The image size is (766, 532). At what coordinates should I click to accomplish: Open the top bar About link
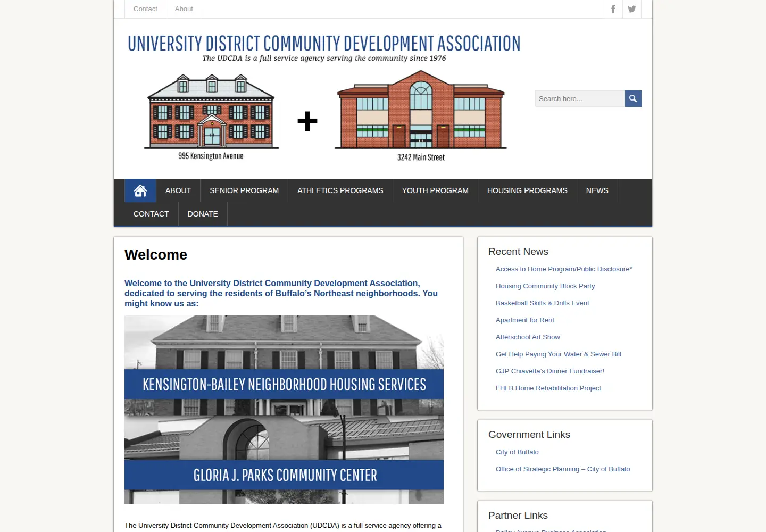[184, 9]
